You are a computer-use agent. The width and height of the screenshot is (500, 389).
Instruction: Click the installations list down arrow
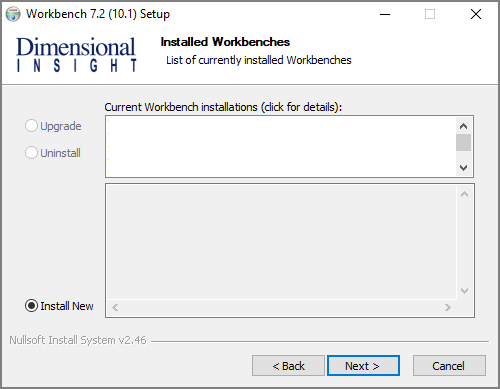[463, 168]
